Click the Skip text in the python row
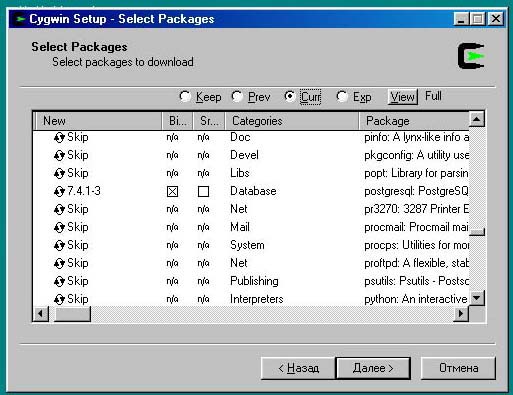Viewport: 513px width, 395px height. (x=78, y=299)
